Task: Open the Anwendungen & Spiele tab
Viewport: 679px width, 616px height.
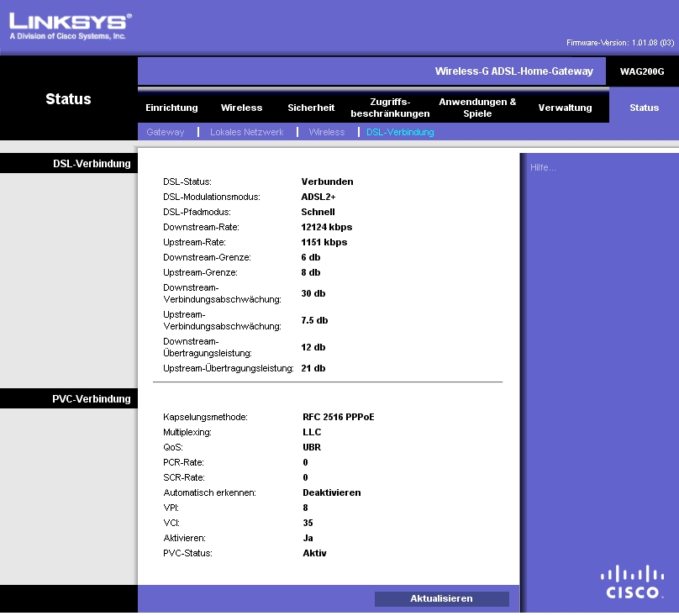Action: coord(477,108)
